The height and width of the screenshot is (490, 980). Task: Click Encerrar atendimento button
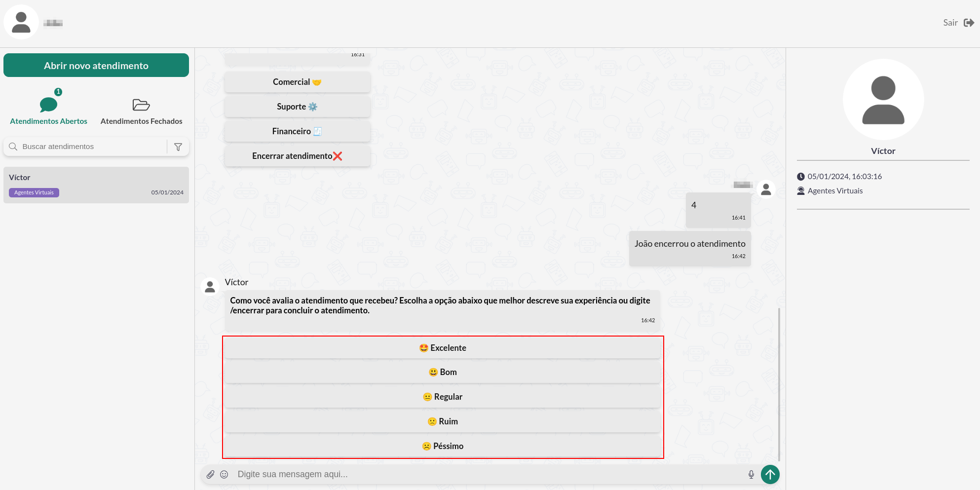tap(298, 156)
